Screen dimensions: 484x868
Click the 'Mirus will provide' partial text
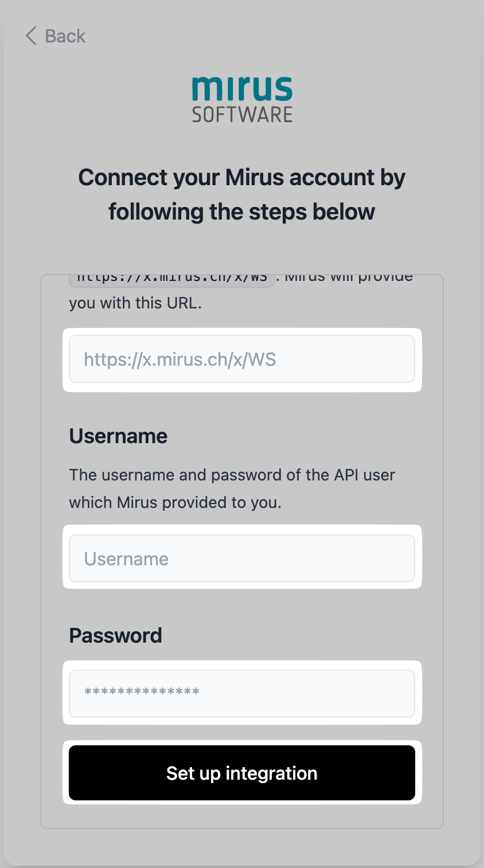[x=350, y=279]
